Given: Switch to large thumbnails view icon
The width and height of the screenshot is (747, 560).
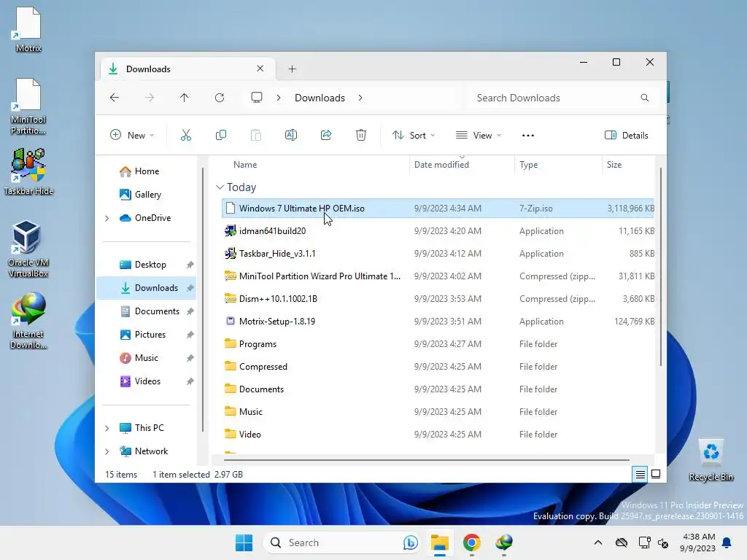Looking at the screenshot, I should tap(656, 474).
